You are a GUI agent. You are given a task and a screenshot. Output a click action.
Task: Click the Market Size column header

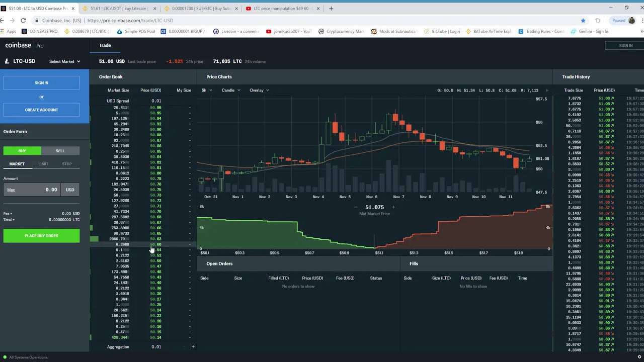(118, 90)
